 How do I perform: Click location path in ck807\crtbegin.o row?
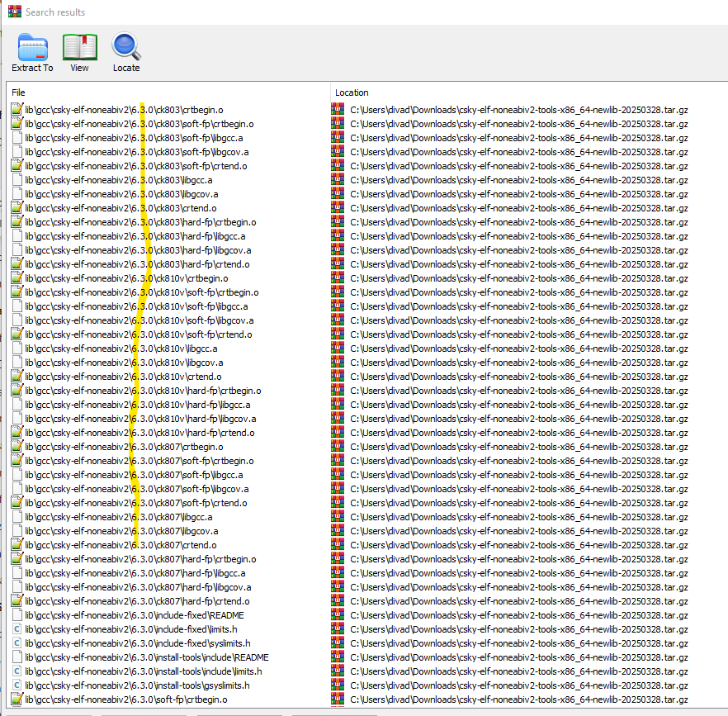tap(519, 447)
